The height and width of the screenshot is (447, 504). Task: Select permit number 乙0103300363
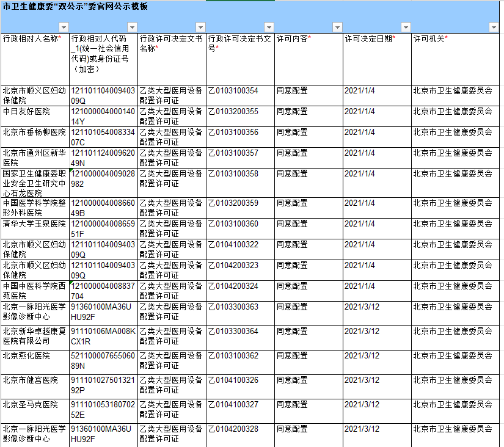point(241,314)
